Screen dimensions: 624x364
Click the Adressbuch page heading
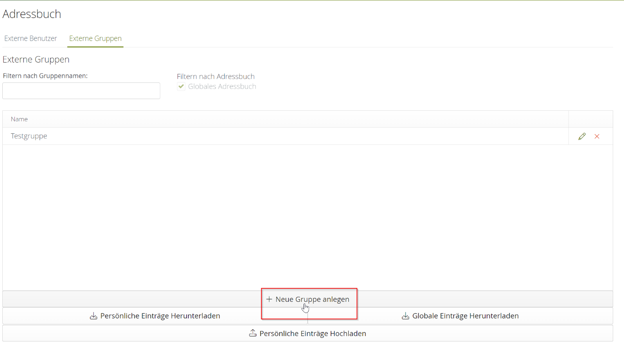[32, 14]
